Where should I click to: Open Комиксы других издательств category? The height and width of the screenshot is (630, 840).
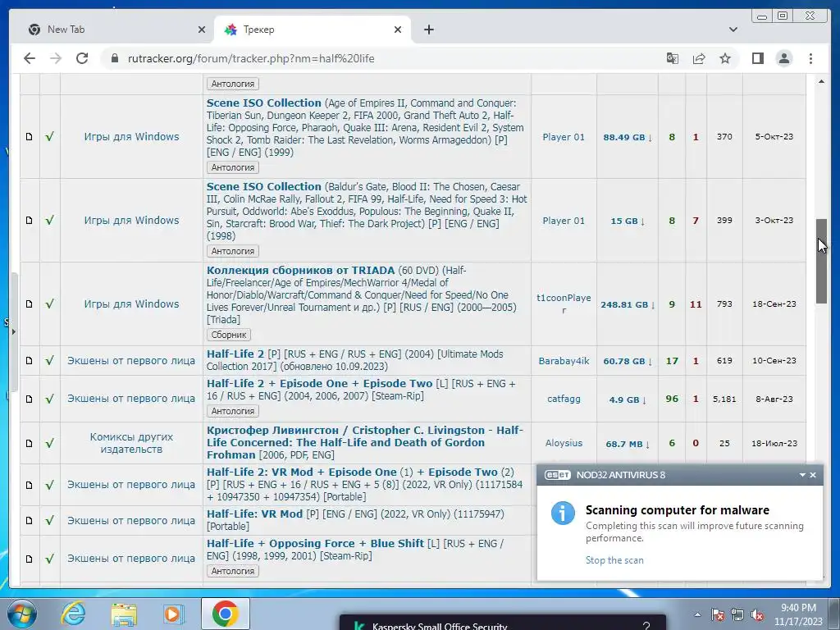coord(131,443)
